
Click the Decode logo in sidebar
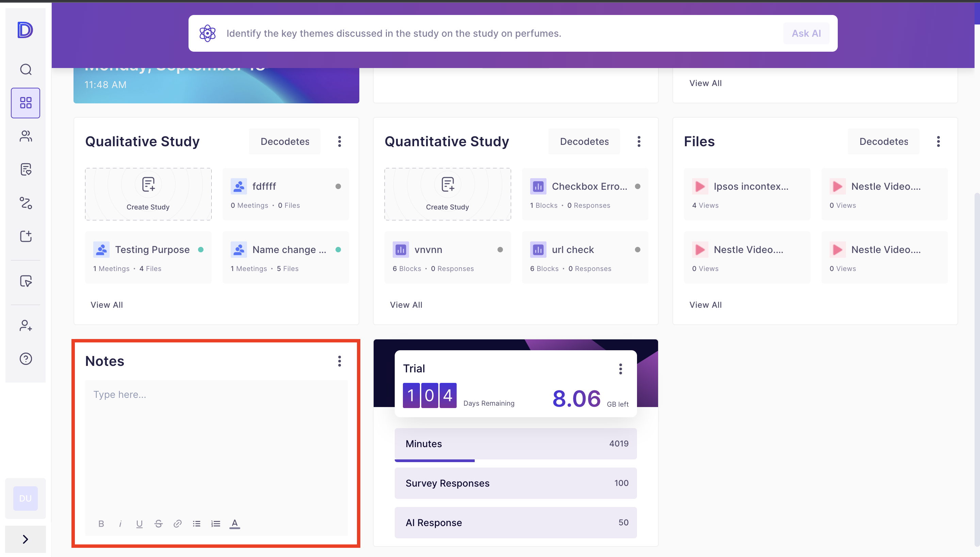click(25, 30)
